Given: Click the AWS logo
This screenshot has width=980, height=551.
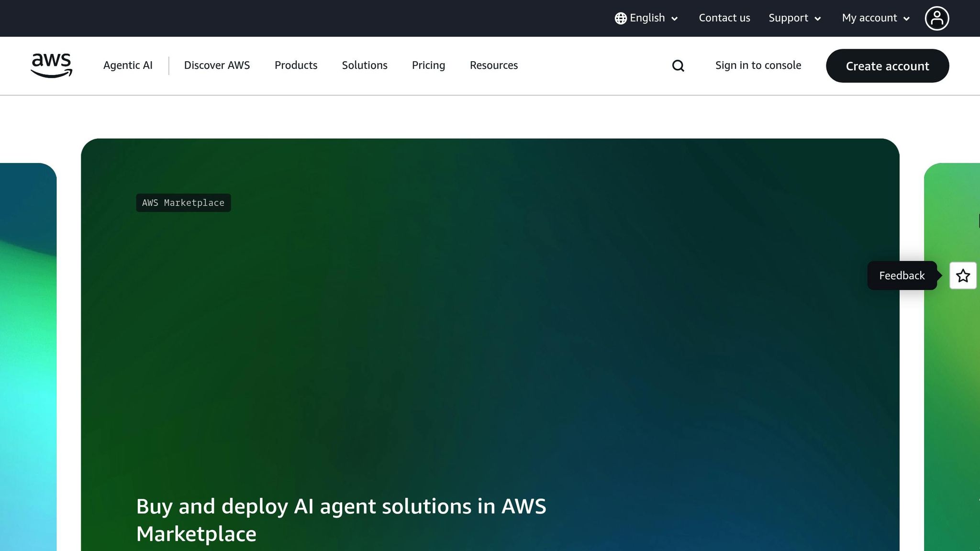Looking at the screenshot, I should click(x=51, y=66).
